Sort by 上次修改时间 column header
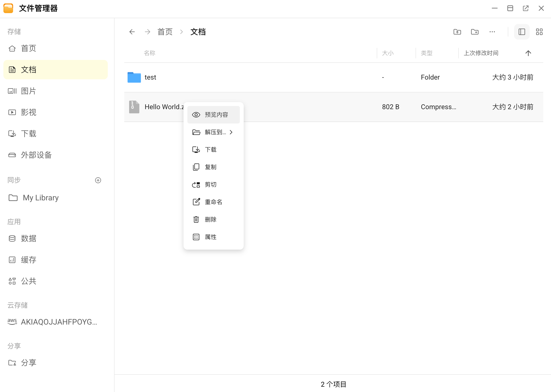551x392 pixels. pyautogui.click(x=481, y=53)
